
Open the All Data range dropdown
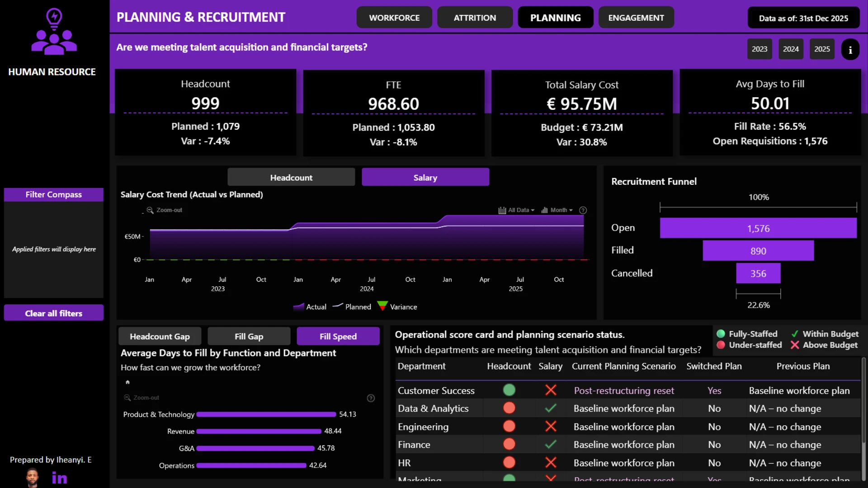point(516,210)
